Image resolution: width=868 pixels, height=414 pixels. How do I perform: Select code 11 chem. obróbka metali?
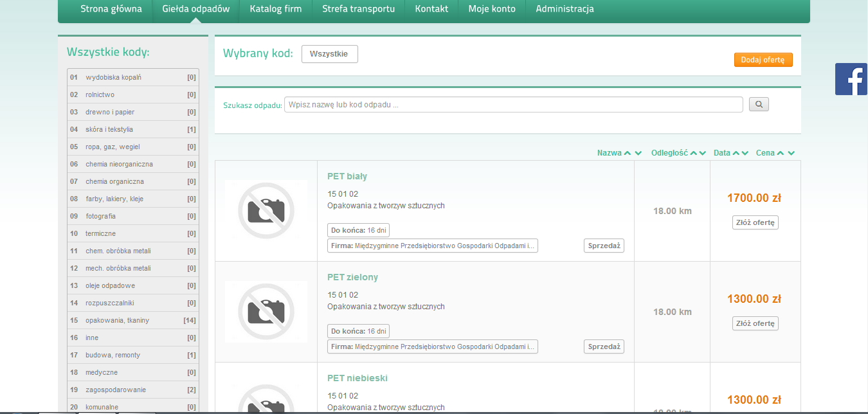point(133,251)
